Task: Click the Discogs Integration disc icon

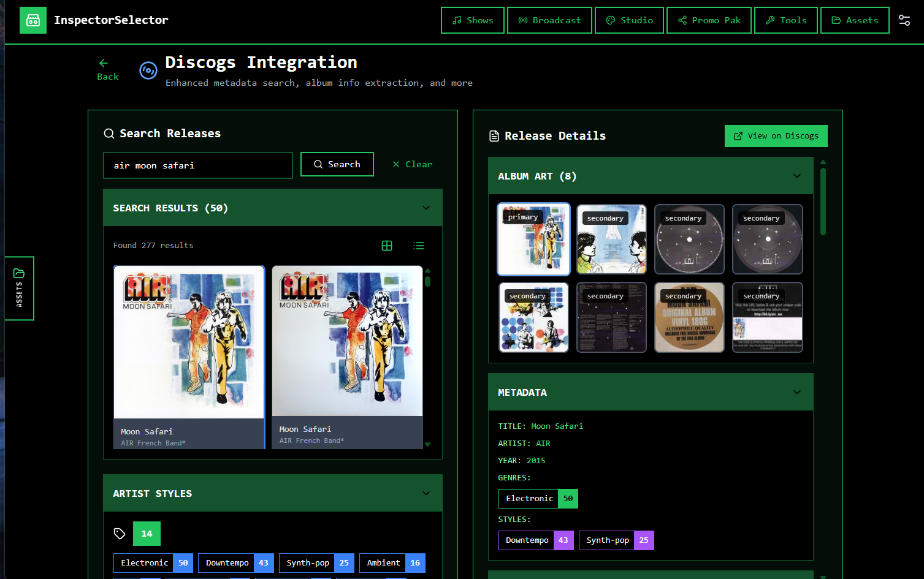Action: click(148, 71)
